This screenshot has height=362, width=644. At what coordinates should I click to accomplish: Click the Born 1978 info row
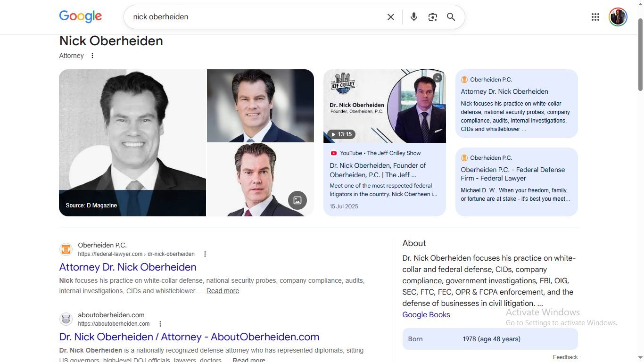click(490, 339)
